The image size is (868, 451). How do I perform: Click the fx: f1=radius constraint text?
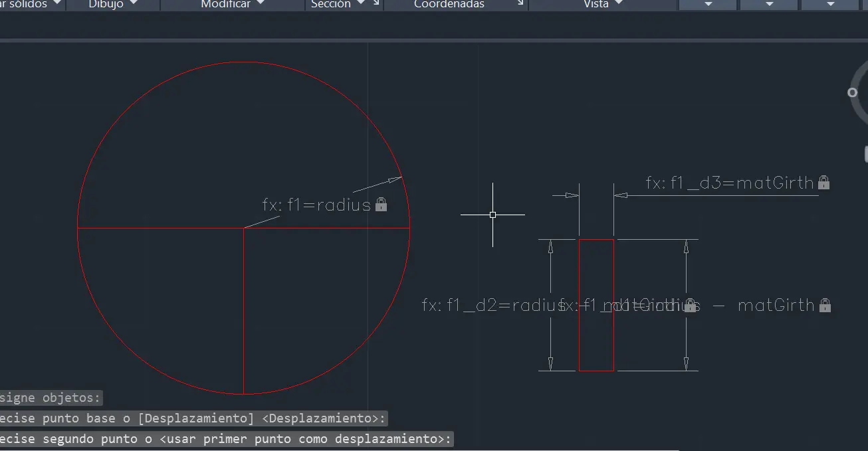click(316, 205)
